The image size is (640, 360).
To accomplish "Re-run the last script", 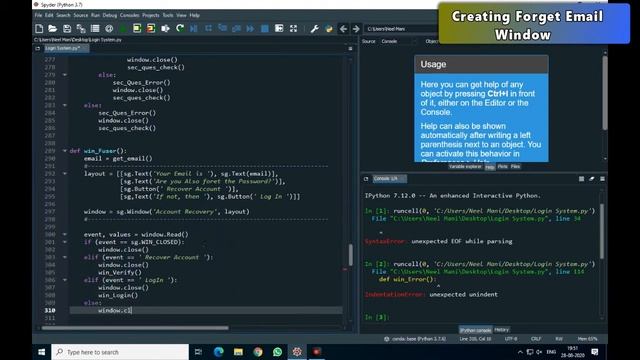I will (180, 29).
